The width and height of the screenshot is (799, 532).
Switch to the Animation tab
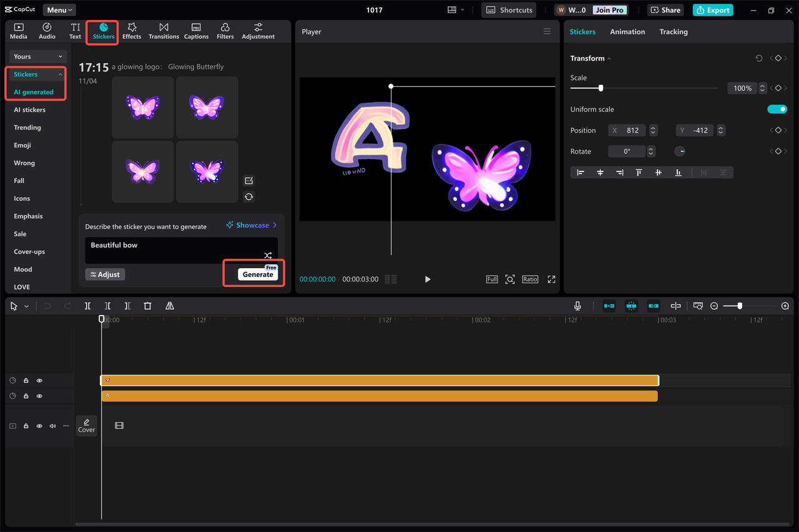(x=627, y=31)
